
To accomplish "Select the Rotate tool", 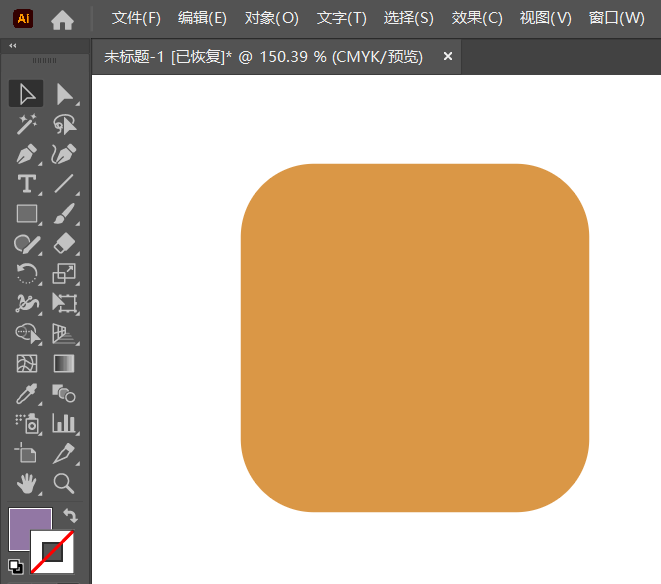I will click(26, 274).
